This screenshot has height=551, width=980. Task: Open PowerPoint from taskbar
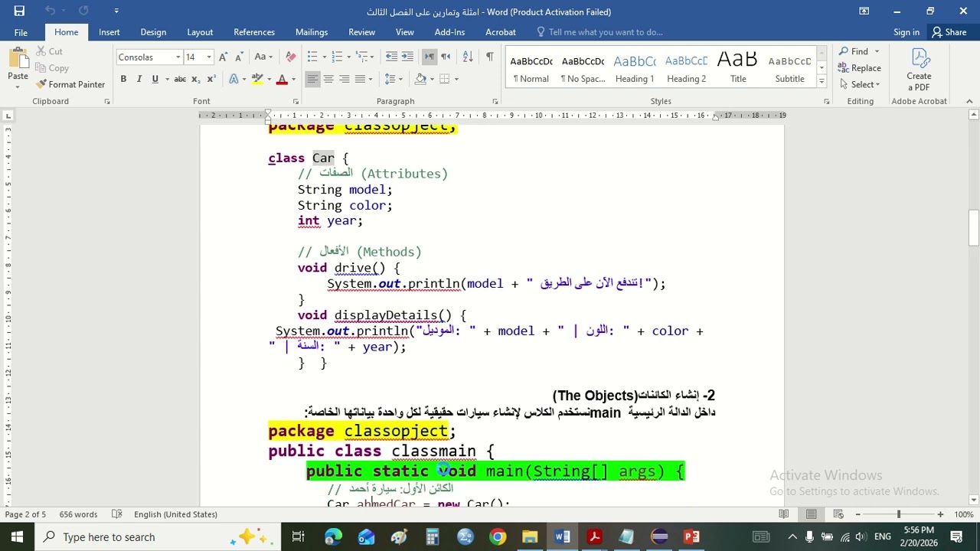click(691, 537)
